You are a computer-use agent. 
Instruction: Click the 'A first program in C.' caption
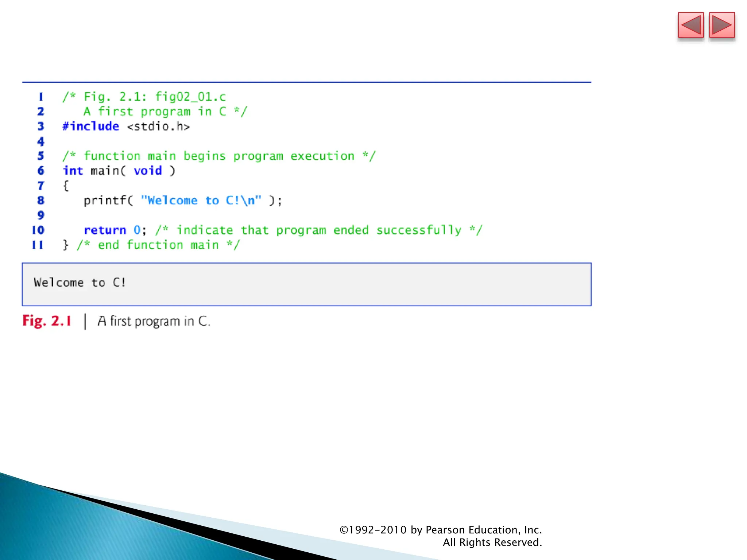point(154,321)
